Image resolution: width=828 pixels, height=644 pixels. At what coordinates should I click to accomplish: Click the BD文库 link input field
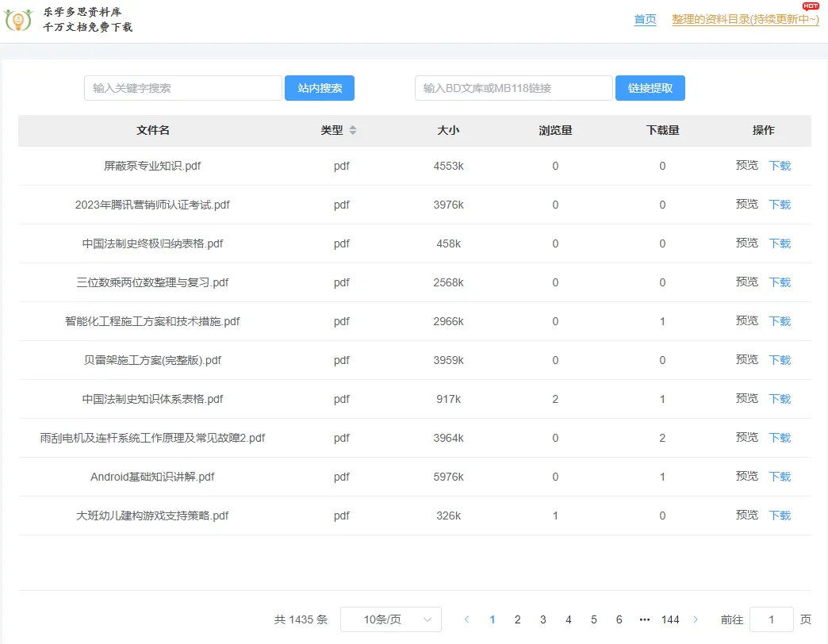tap(513, 88)
